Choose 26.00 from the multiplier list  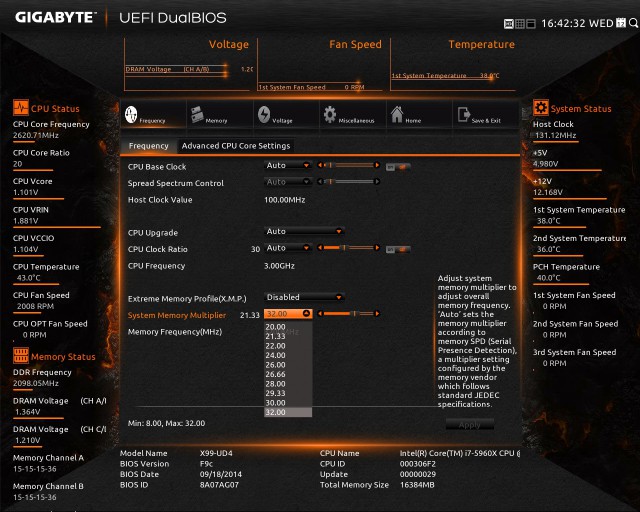288,365
